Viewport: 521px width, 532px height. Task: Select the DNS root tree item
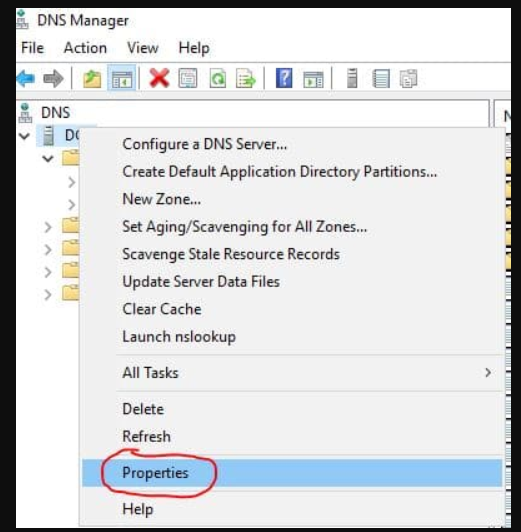(55, 113)
